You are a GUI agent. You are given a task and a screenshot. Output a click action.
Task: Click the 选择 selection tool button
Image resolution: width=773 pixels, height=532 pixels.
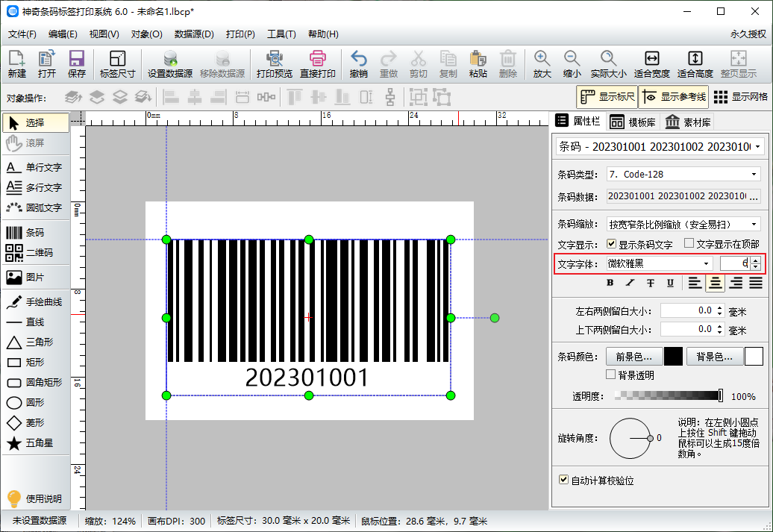(x=36, y=123)
